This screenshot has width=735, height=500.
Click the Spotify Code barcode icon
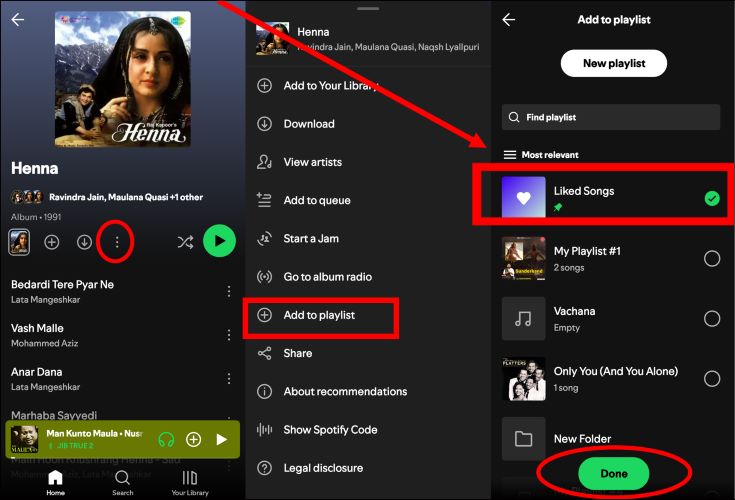[x=264, y=430]
